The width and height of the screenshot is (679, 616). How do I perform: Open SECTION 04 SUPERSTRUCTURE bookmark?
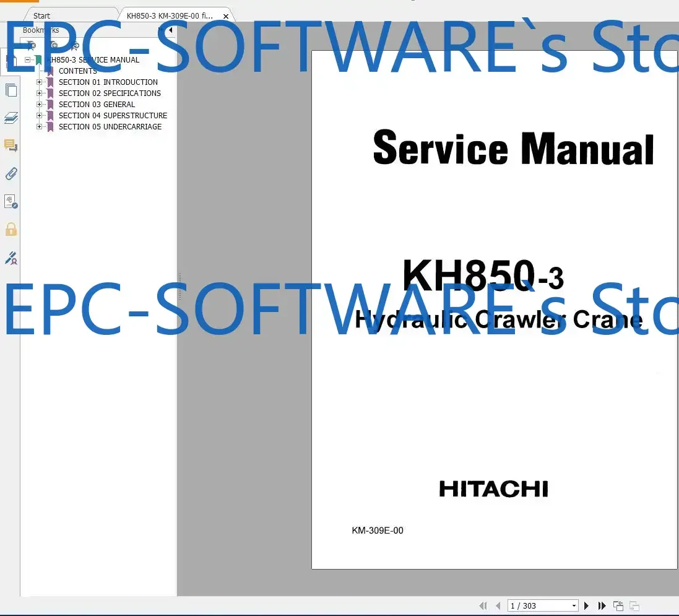pos(113,116)
